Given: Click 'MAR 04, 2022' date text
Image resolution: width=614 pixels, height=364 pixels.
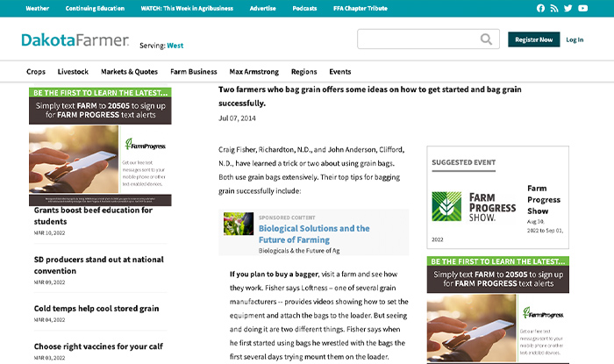Looking at the screenshot, I should [49, 320].
